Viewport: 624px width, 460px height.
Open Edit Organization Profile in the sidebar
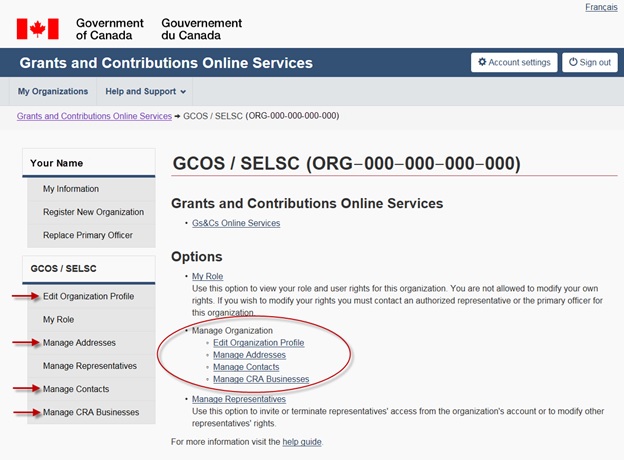tap(88, 296)
